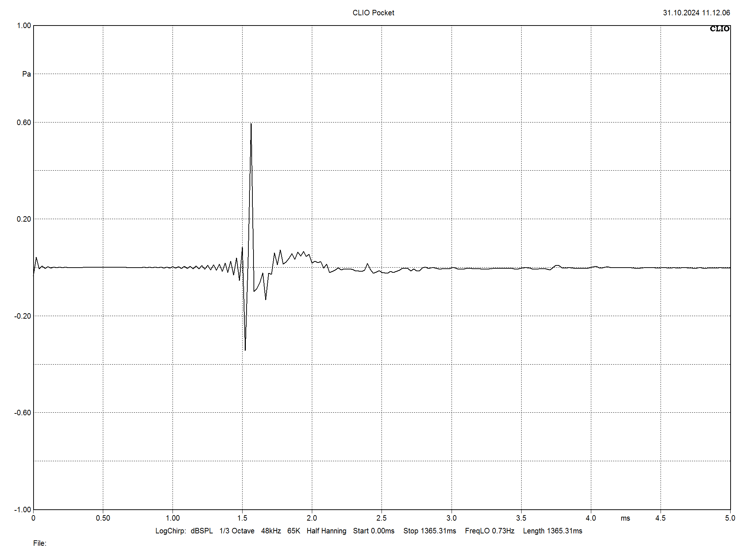The image size is (747, 560).
Task: Click the main positive impulse peak near 0.60
Action: tap(251, 125)
